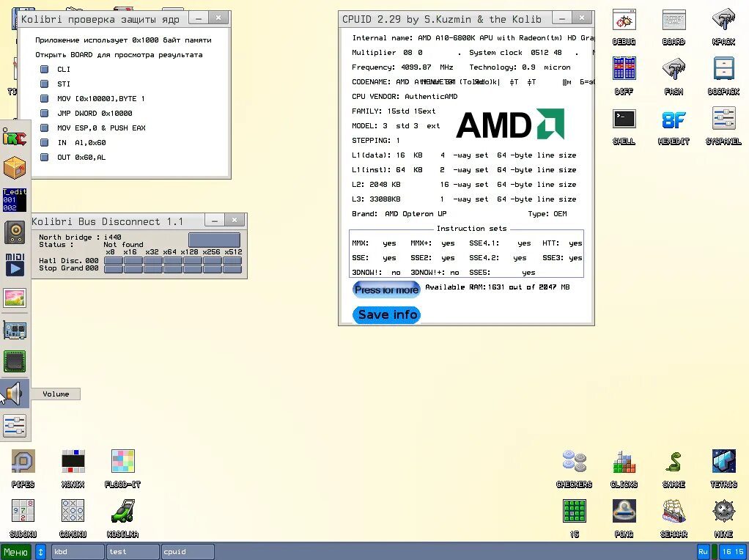
Task: Toggle the JMP DWORD 0x10000 test
Action: (x=45, y=113)
